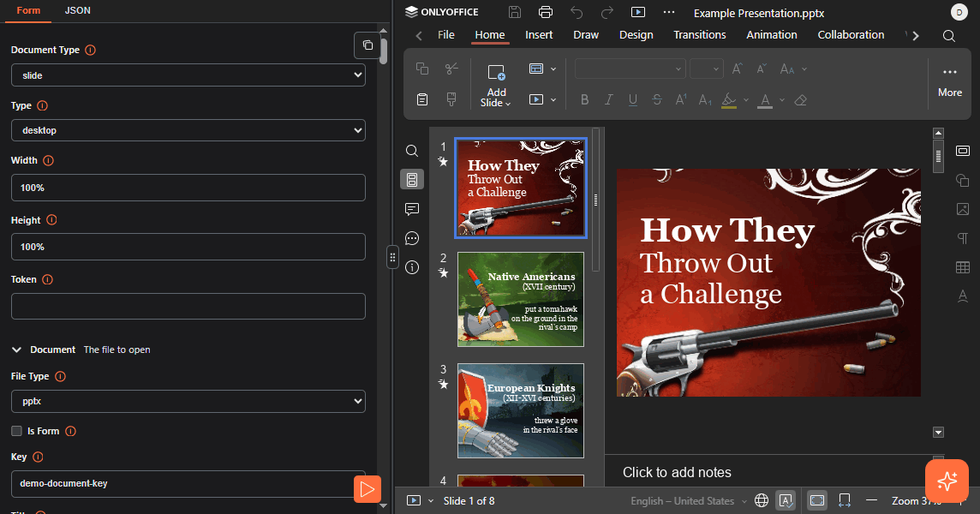This screenshot has height=514, width=980.
Task: Open the File Type pptx dropdown
Action: pyautogui.click(x=188, y=401)
